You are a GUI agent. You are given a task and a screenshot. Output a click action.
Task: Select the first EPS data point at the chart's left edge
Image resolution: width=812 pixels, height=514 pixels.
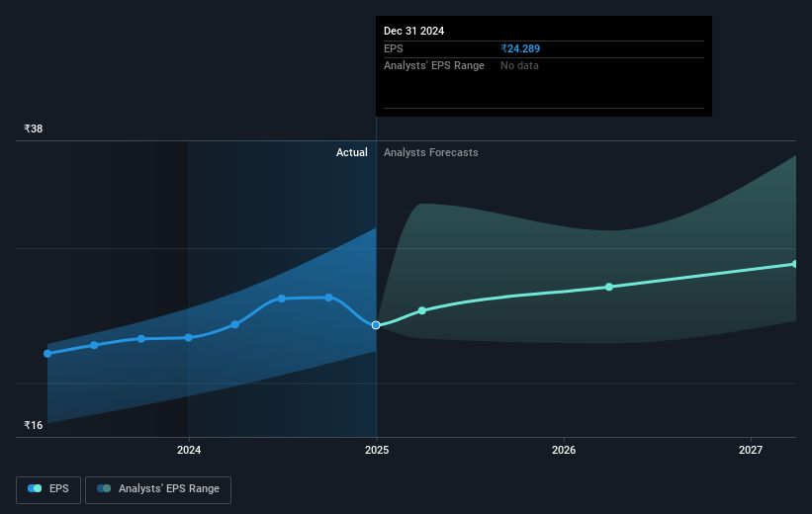[x=47, y=354]
